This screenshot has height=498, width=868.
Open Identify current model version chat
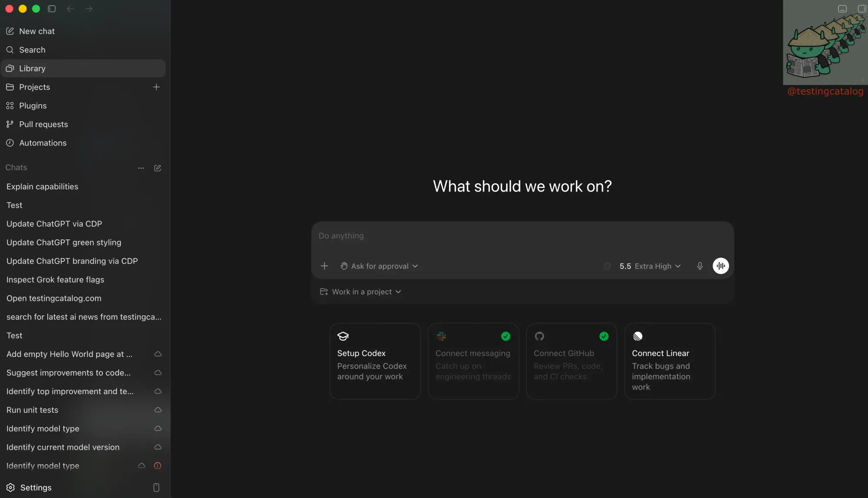tap(83, 448)
